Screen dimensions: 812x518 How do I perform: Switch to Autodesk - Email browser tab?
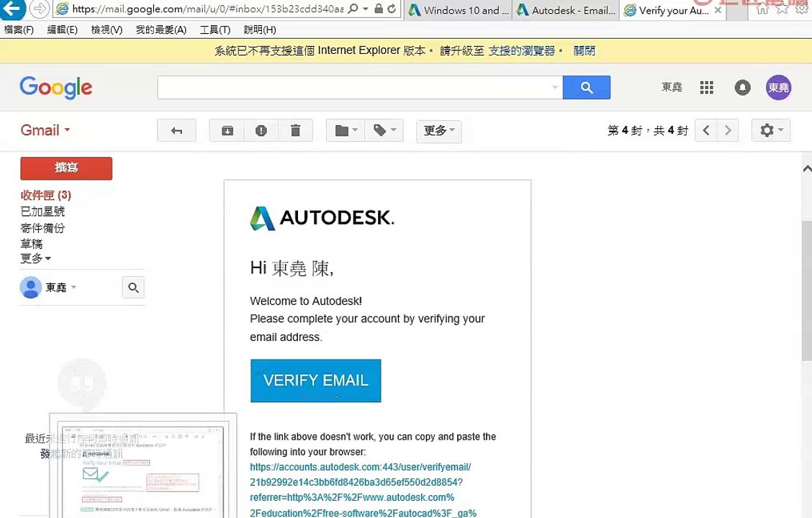pyautogui.click(x=566, y=10)
